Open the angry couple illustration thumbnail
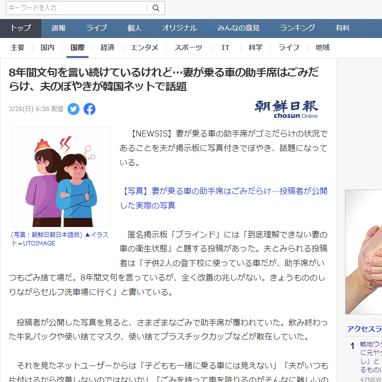 (x=61, y=177)
